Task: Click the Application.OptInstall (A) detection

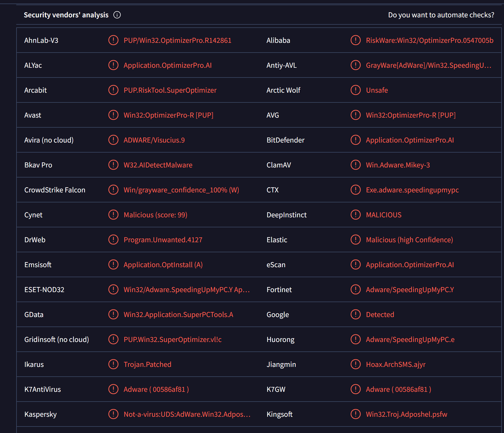Action: tap(163, 265)
